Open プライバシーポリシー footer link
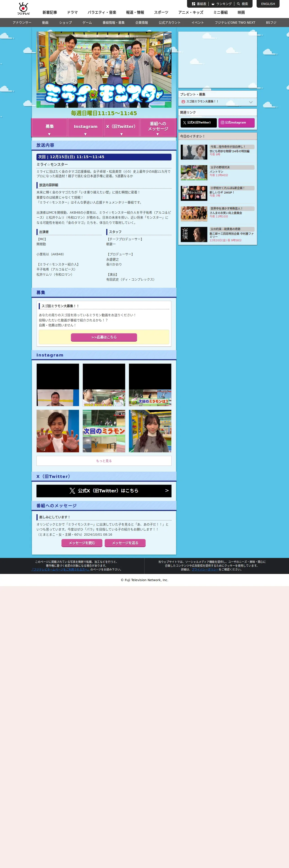This screenshot has width=289, height=868. click(x=205, y=569)
